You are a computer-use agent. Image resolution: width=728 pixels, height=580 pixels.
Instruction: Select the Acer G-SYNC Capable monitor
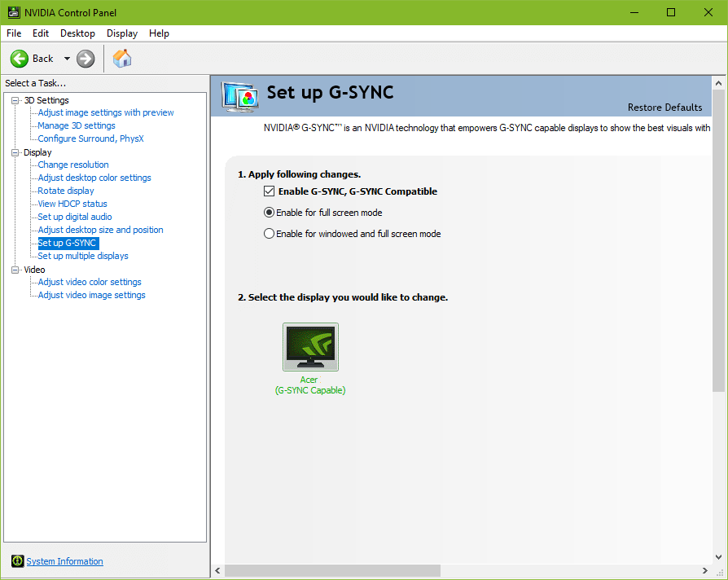click(x=310, y=347)
